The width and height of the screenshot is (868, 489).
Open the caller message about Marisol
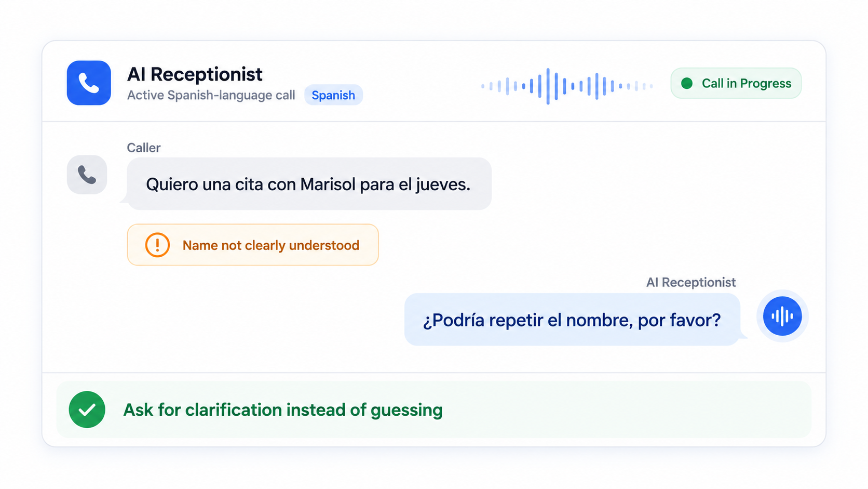pyautogui.click(x=309, y=184)
